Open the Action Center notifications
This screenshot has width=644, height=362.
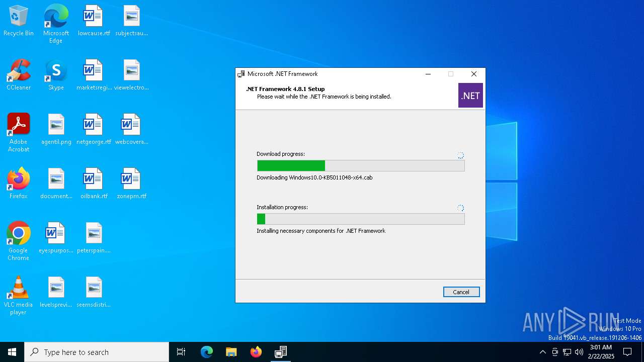pos(627,352)
